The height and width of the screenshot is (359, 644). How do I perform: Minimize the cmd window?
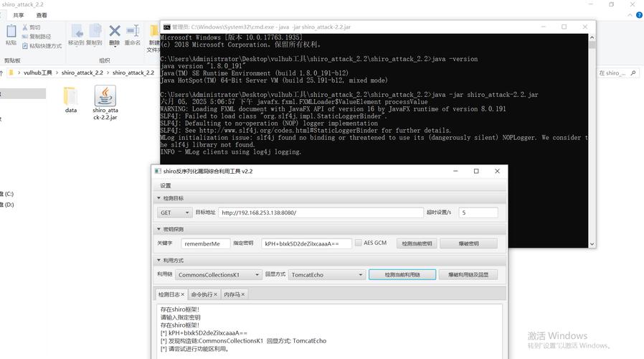pyautogui.click(x=543, y=27)
